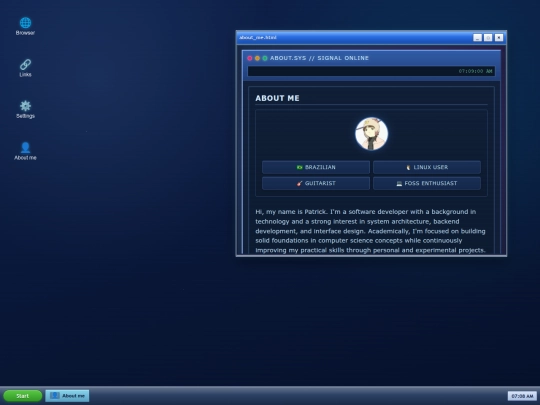This screenshot has height=405, width=540.
Task: Click the ABOUT ME heading
Action: pos(277,98)
